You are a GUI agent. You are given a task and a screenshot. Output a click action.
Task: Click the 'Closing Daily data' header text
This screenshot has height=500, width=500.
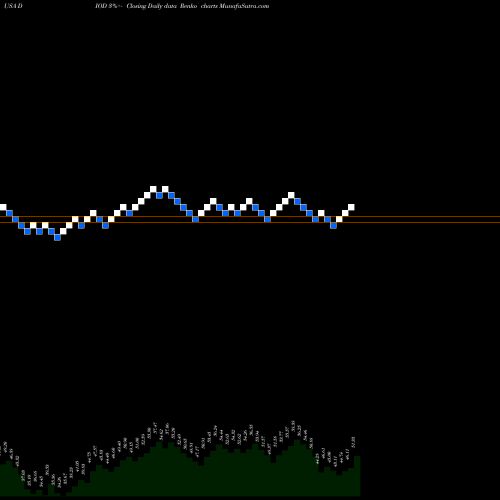[x=152, y=6]
